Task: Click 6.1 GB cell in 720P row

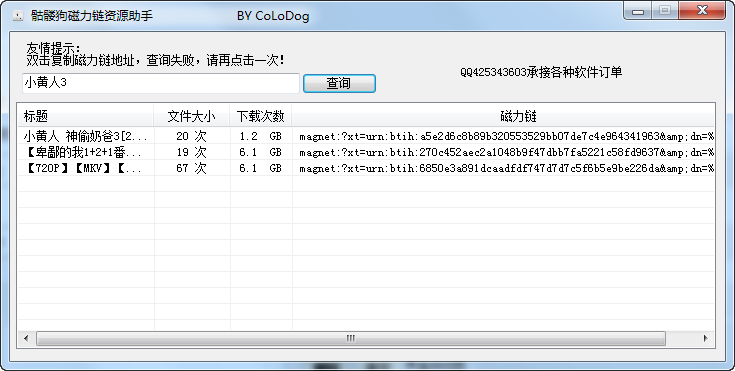Action: [261, 168]
